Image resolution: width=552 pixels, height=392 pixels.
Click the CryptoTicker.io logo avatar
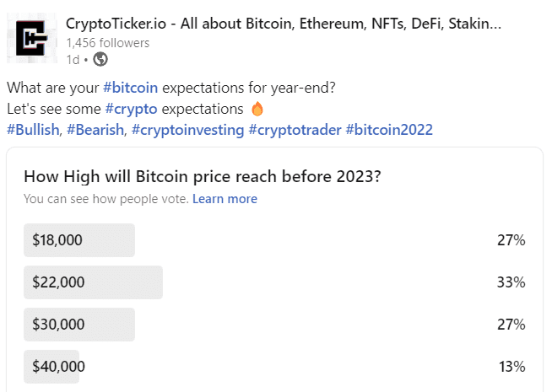point(33,39)
